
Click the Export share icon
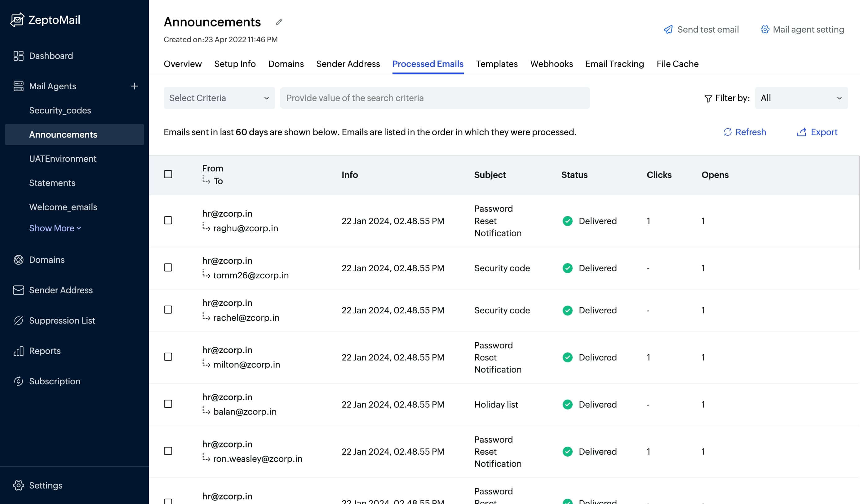point(801,132)
